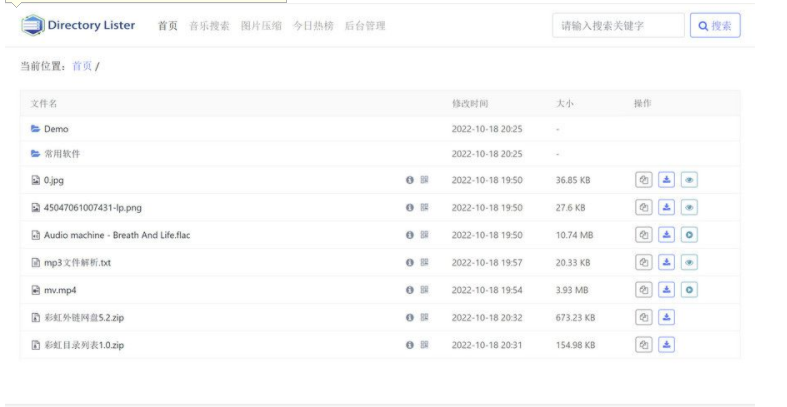
Task: Download 彩虹目录列表1.0.zip
Action: pos(667,345)
